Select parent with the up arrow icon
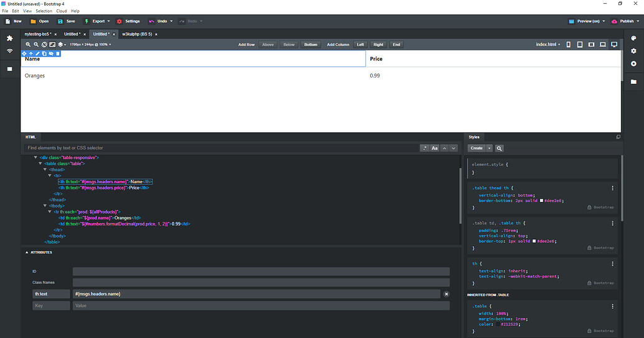 31,53
